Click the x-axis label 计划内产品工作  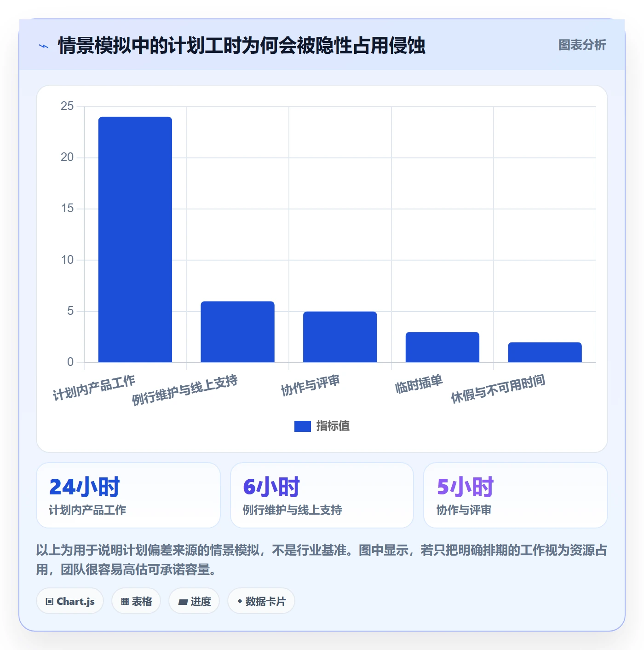[x=94, y=388]
